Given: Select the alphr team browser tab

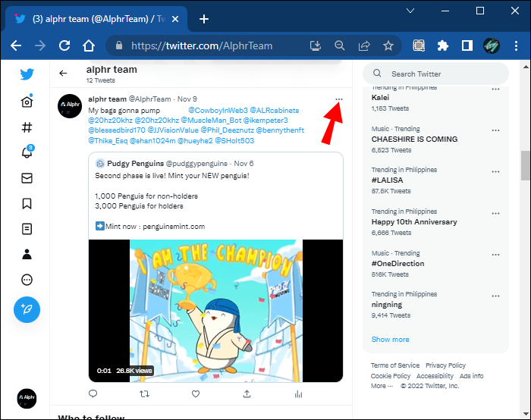Looking at the screenshot, I should 95,19.
